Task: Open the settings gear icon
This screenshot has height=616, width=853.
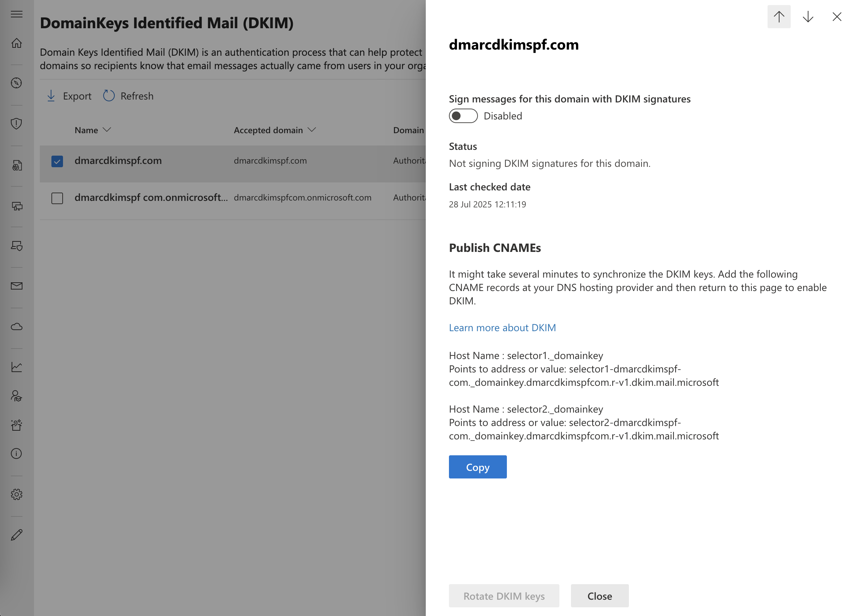Action: [x=17, y=494]
